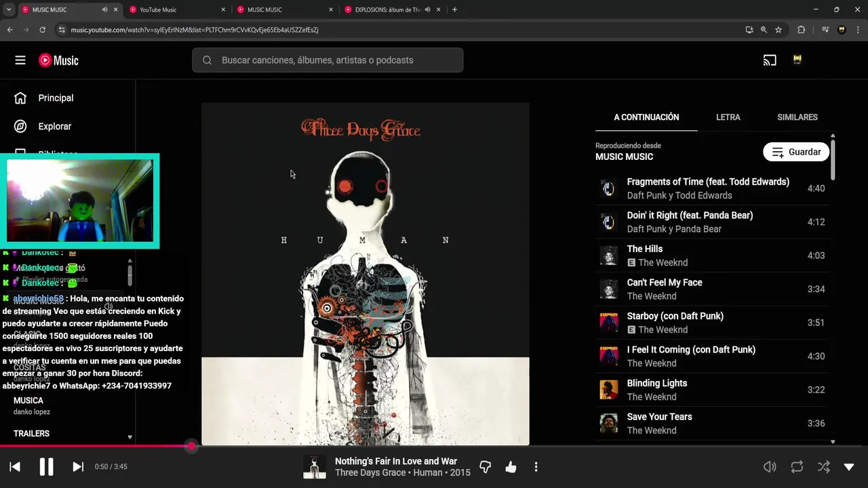868x488 pixels.
Task: Click the Explorar compass icon
Action: [20, 127]
